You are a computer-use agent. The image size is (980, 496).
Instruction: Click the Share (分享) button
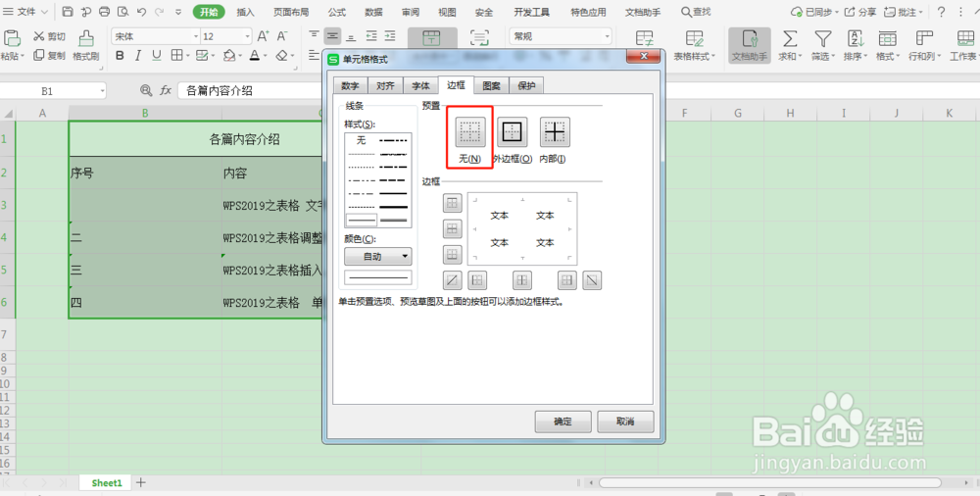pyautogui.click(x=860, y=12)
